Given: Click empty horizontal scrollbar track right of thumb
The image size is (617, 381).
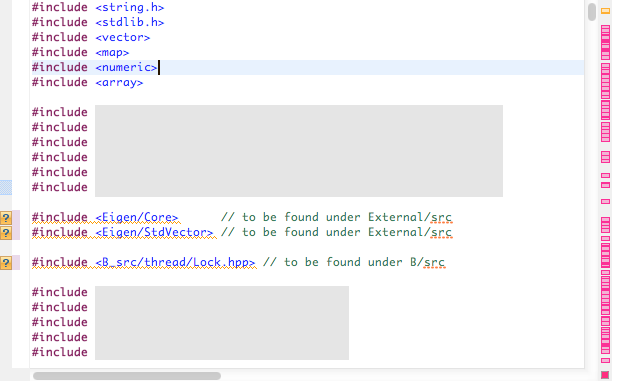Looking at the screenshot, I should [x=401, y=376].
